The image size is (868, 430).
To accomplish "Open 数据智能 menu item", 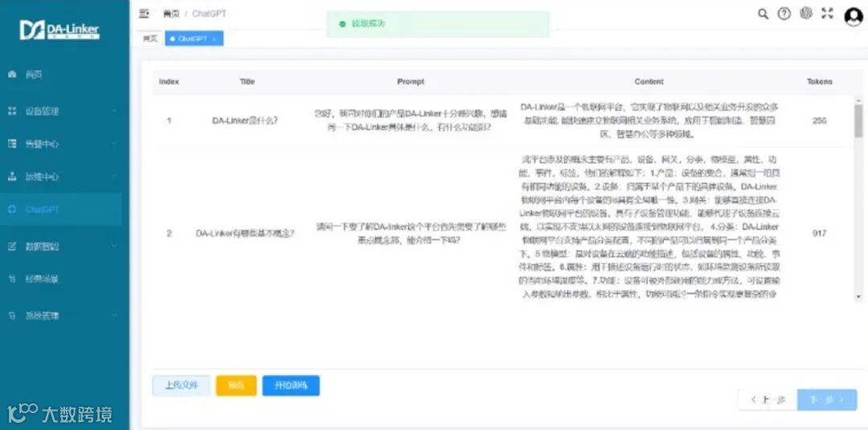I will click(x=61, y=246).
